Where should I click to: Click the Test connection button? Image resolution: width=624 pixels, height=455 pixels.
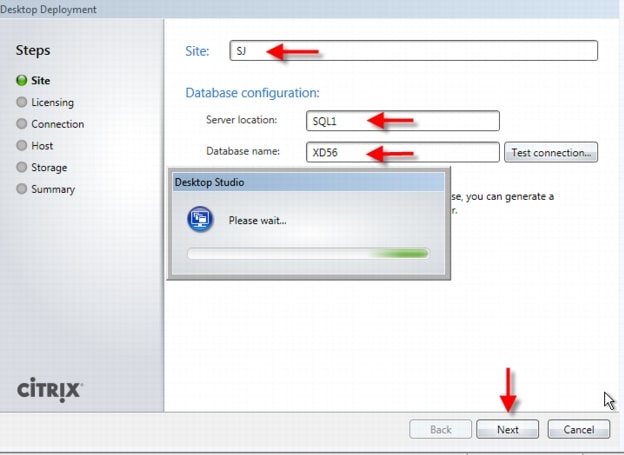(x=551, y=152)
